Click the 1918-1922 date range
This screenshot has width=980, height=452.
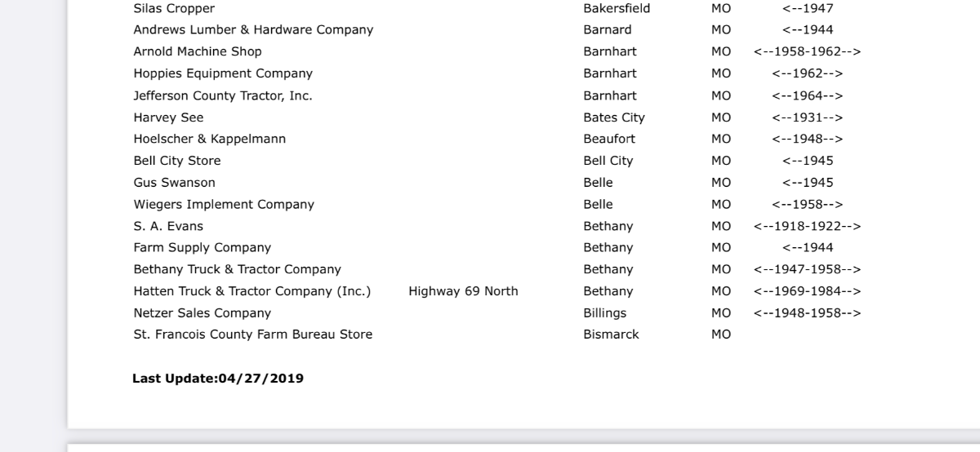click(x=807, y=226)
